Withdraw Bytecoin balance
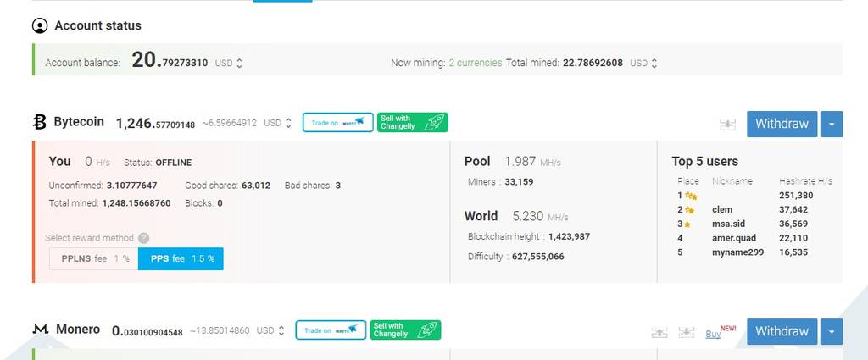Viewport: 868px width, 360px height. click(782, 124)
